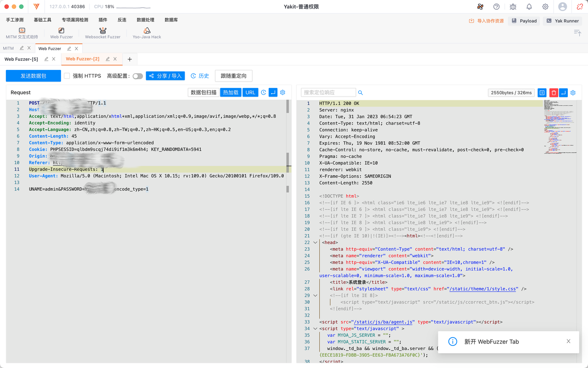Open the MITM 交互式劫持 tool

22,33
